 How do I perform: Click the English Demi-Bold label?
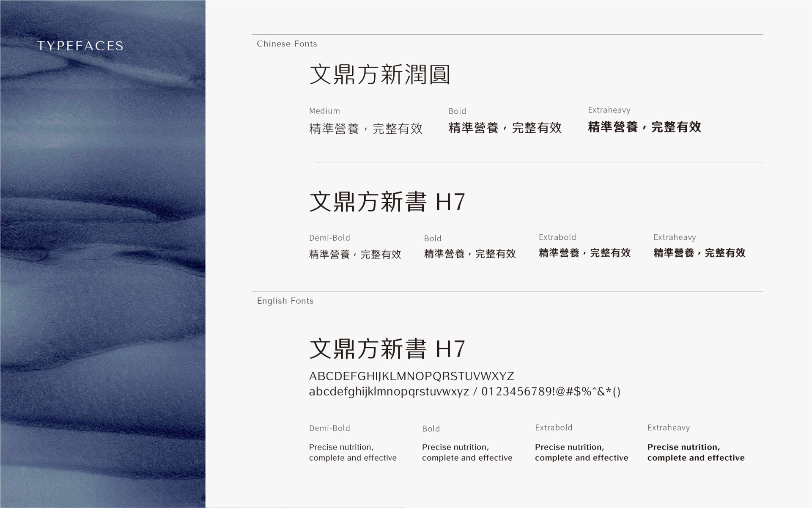pyautogui.click(x=329, y=428)
